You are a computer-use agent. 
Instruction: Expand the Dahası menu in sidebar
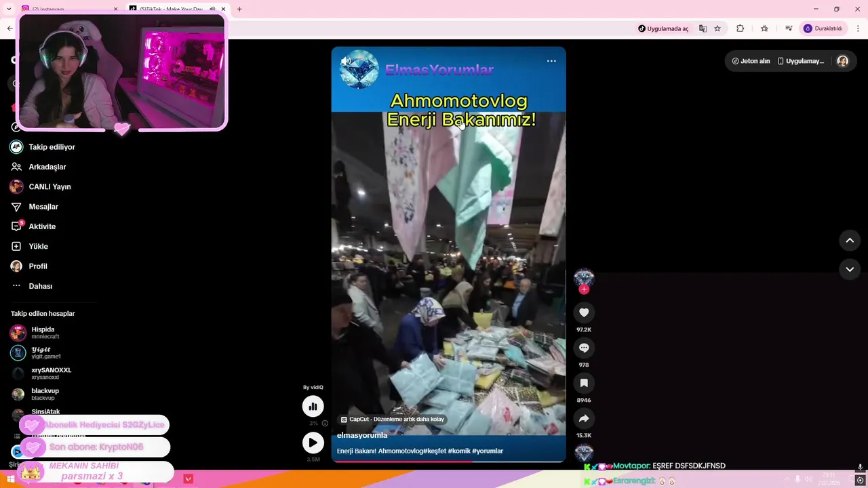tap(32, 286)
